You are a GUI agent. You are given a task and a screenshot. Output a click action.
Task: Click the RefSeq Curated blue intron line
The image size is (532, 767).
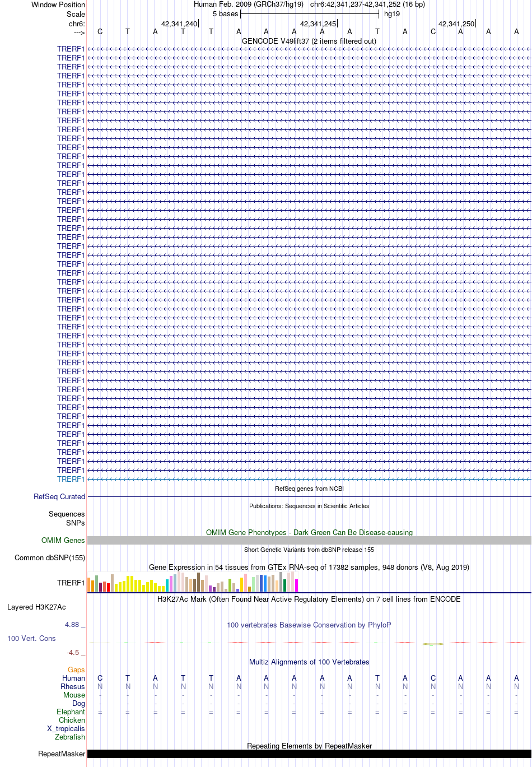[309, 496]
